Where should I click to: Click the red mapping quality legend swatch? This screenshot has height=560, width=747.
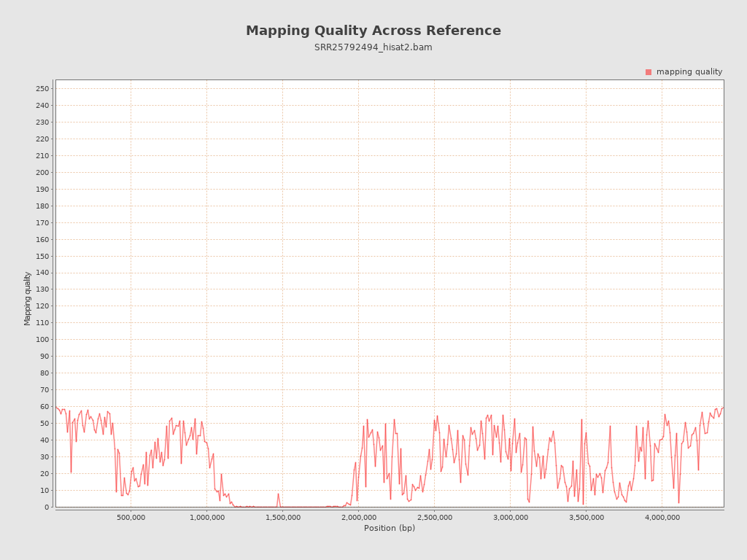649,72
